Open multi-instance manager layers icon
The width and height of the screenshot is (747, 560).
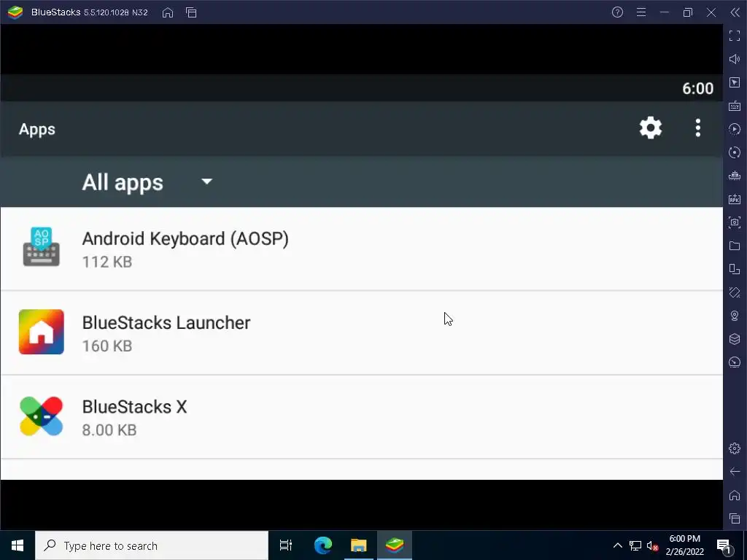[735, 339]
